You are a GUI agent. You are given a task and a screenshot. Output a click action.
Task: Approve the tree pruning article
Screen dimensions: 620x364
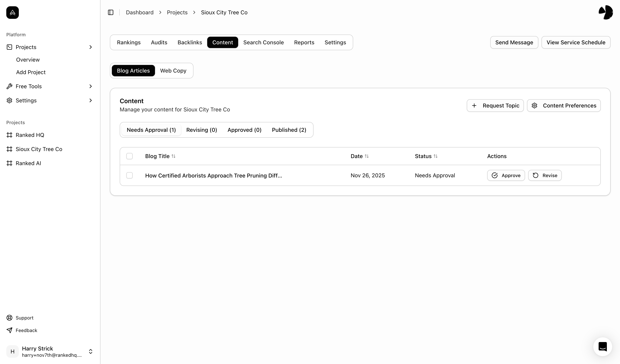click(506, 175)
